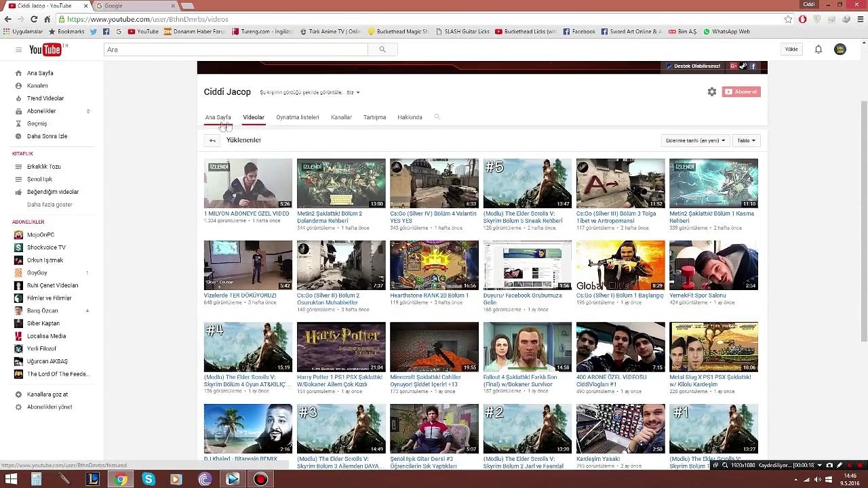Click the Yükle upload button
Viewport: 868px width, 488px height.
click(791, 49)
